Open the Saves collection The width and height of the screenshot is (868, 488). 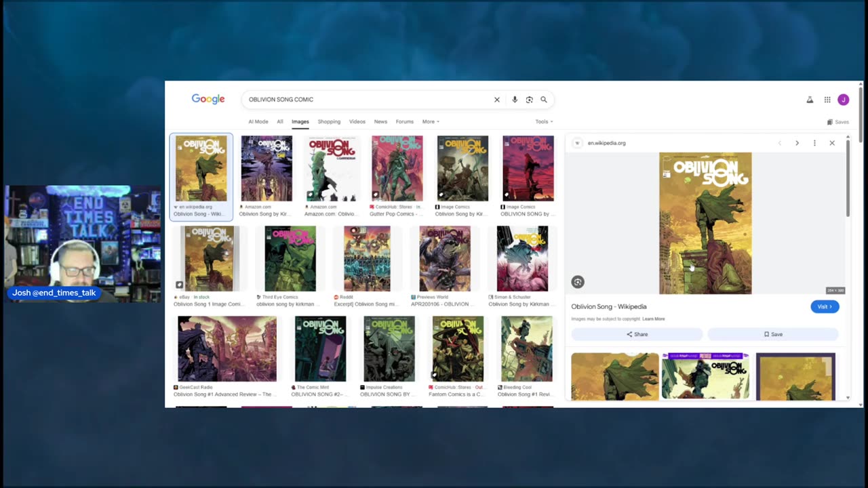[x=838, y=122]
